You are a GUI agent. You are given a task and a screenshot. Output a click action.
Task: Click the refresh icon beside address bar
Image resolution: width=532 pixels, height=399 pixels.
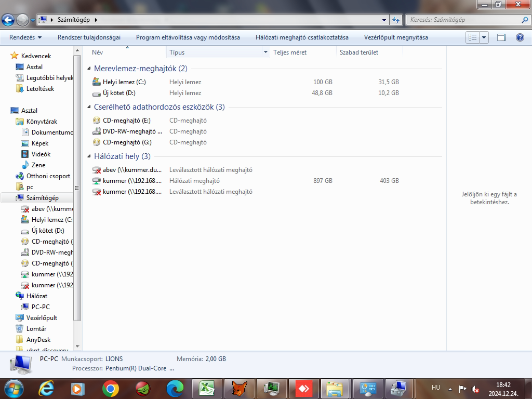(x=396, y=20)
